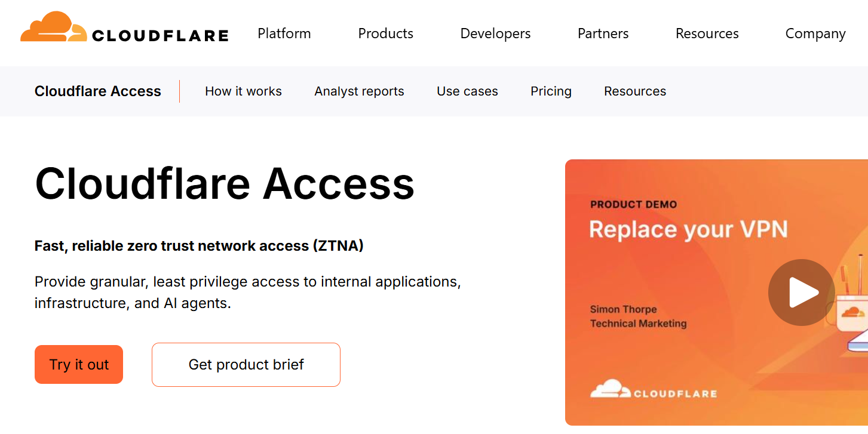Play the Replace your VPN demo video
This screenshot has width=868, height=434.
pos(800,293)
